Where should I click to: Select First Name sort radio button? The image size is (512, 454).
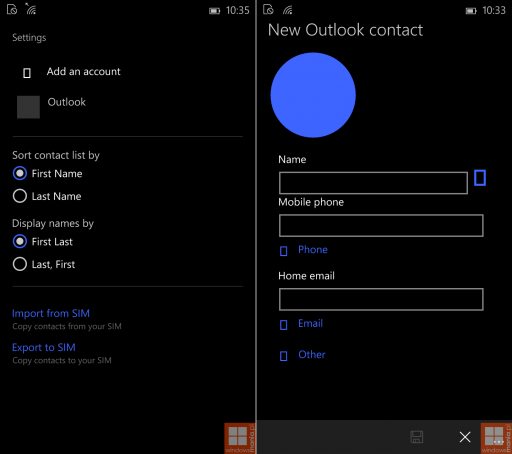point(20,173)
